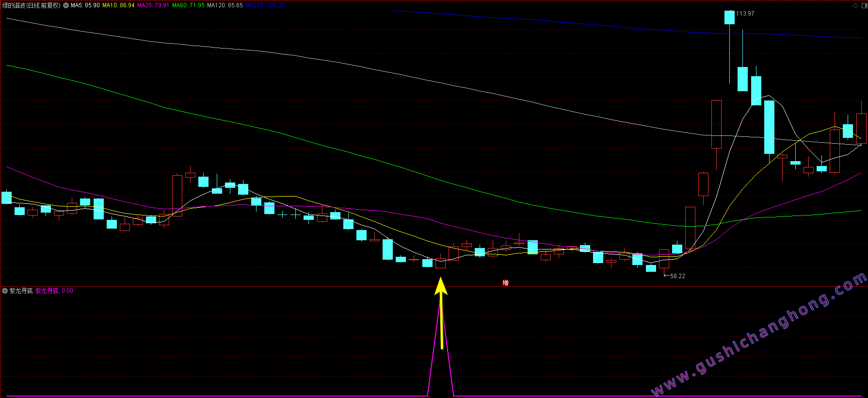Click the white 紫龙寻底 indicator name
This screenshot has width=868, height=398.
[x=21, y=291]
